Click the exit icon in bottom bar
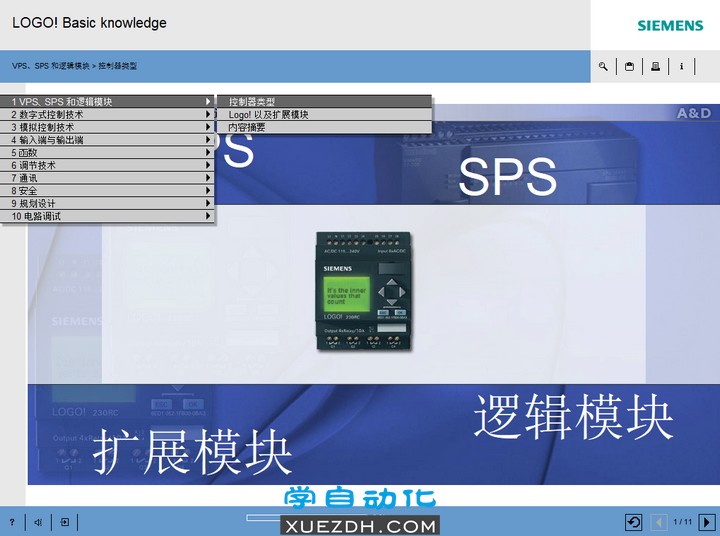 [64, 522]
